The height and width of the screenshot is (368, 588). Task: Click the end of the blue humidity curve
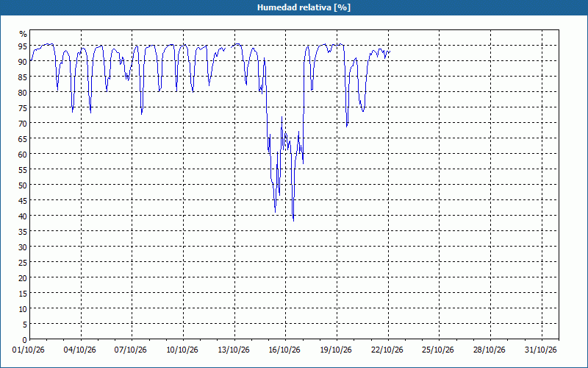390,52
